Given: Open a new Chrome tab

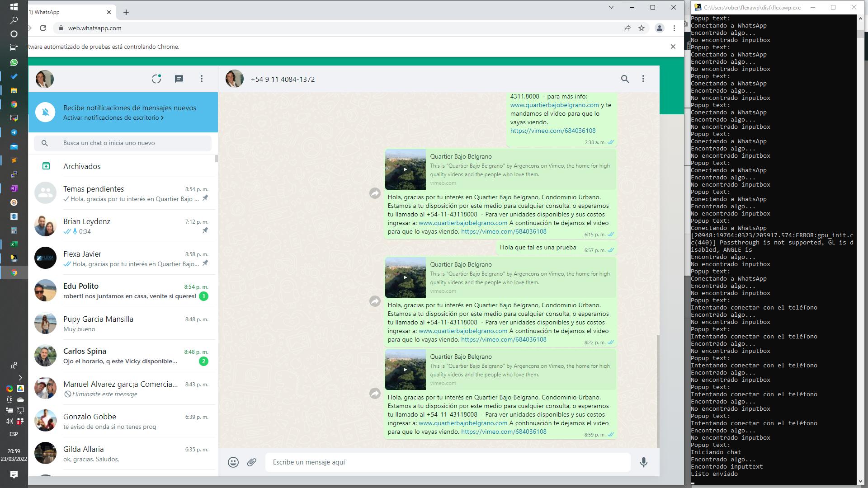Looking at the screenshot, I should pyautogui.click(x=126, y=12).
